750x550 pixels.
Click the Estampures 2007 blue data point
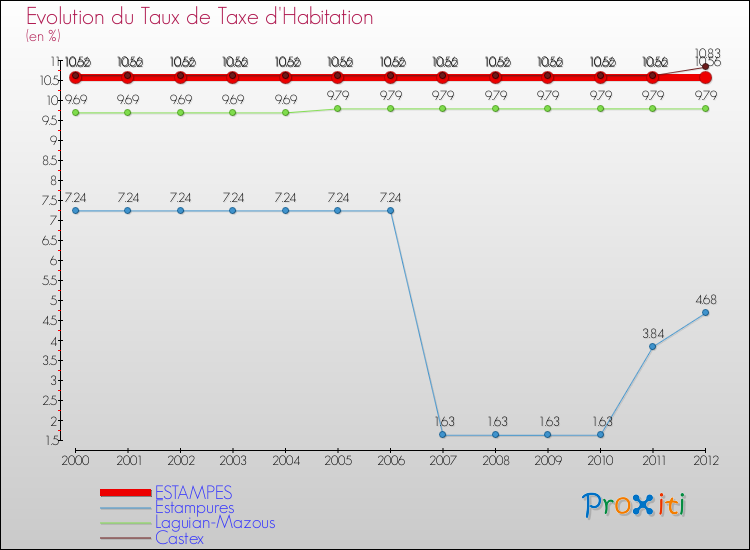tap(442, 435)
